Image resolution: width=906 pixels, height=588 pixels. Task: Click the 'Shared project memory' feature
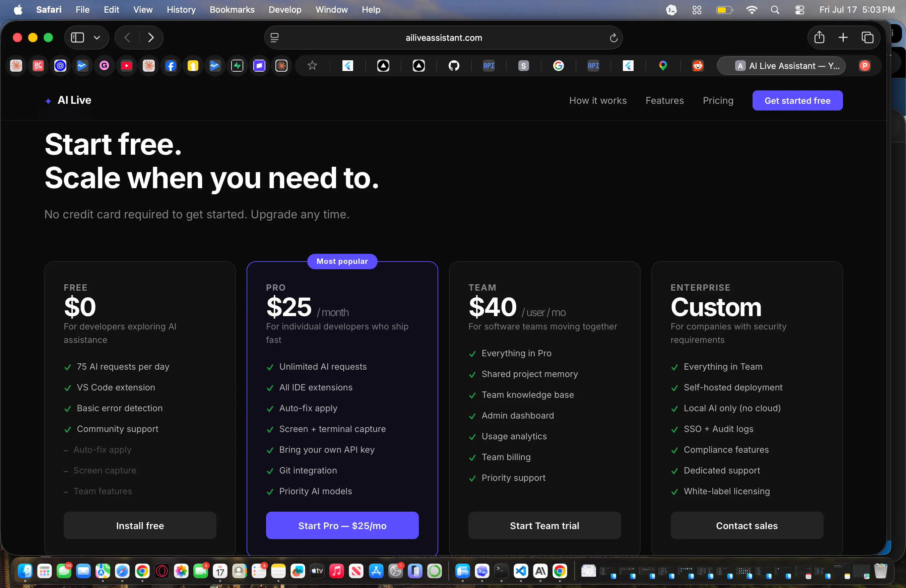point(529,374)
